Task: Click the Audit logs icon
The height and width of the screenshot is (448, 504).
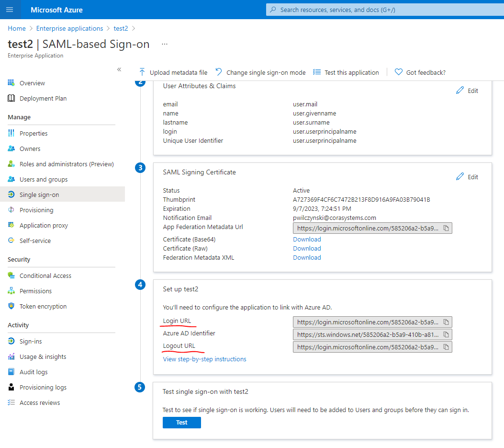Action: [11, 372]
